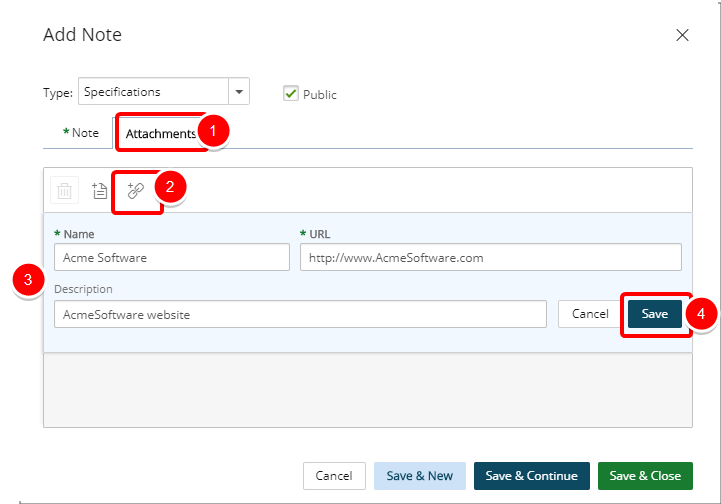Switch to the Note tab

click(81, 133)
